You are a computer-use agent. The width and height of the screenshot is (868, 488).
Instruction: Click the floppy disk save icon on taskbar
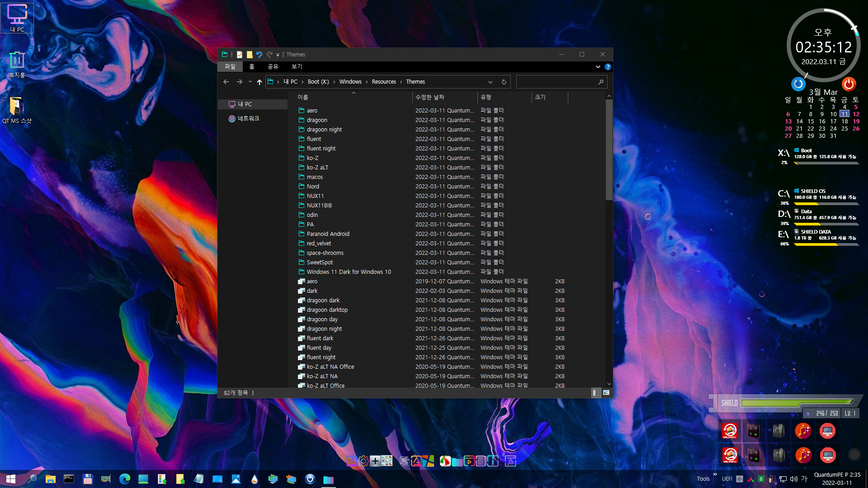coord(87,479)
